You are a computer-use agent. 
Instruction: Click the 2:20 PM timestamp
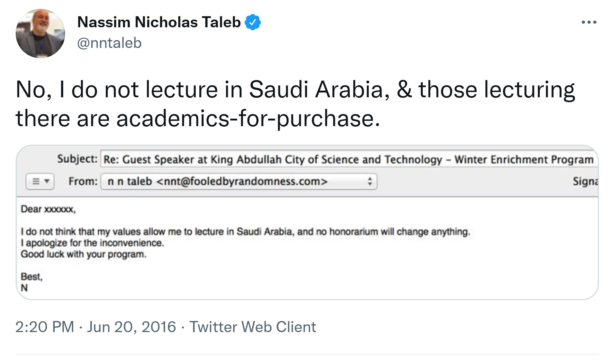(x=45, y=327)
